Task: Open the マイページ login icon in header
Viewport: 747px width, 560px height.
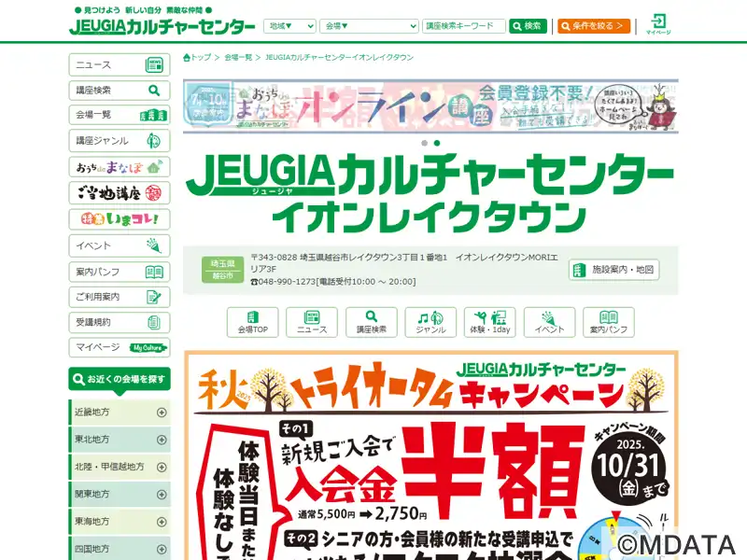Action: pos(658,24)
